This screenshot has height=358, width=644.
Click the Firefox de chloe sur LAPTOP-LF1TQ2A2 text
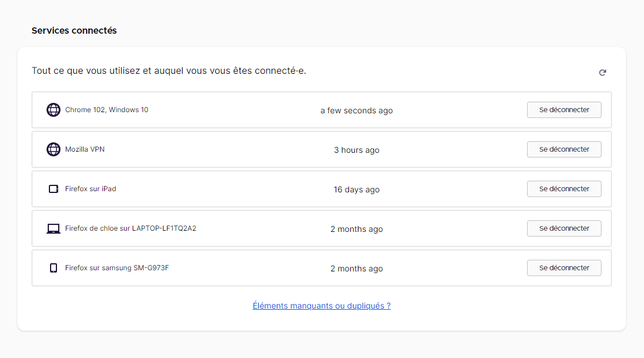coord(130,228)
